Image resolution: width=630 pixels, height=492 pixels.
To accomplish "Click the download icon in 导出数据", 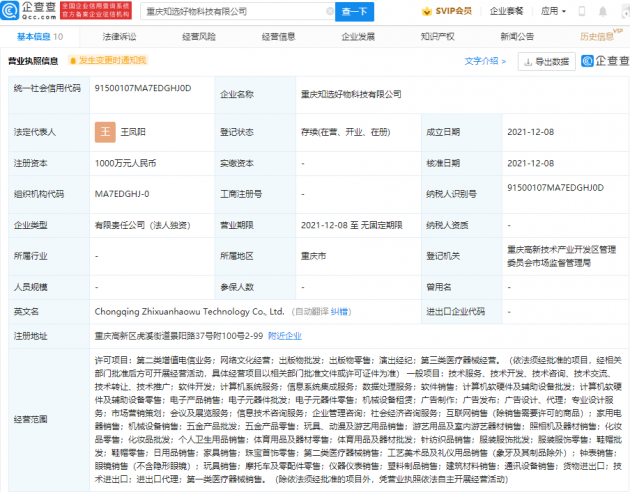I will pyautogui.click(x=528, y=61).
